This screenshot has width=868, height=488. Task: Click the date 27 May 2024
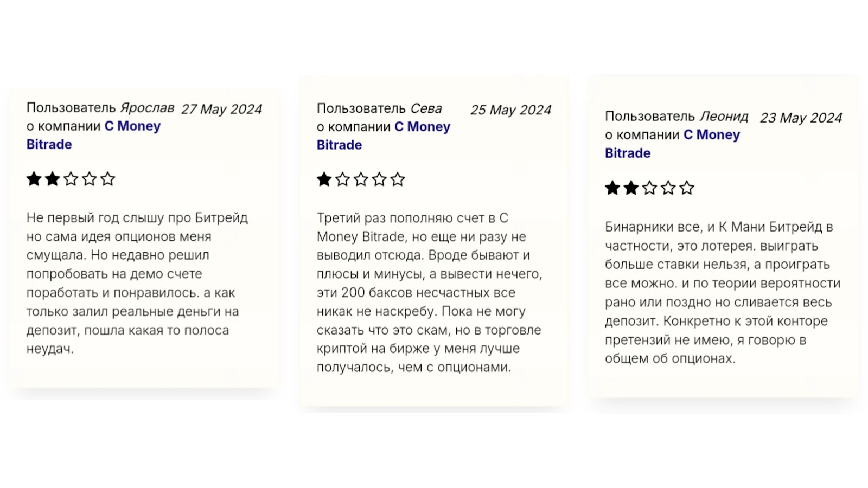point(221,110)
